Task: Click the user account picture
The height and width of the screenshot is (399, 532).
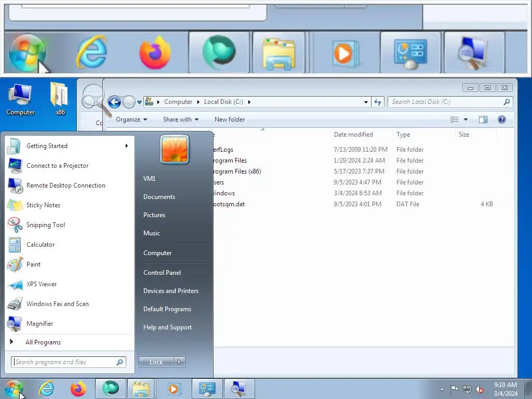Action: (175, 149)
